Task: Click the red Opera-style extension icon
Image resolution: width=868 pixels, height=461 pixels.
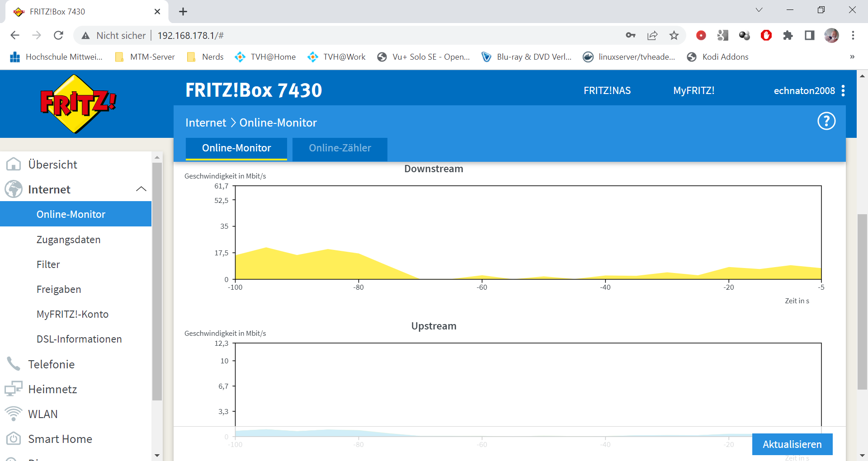Action: (x=766, y=35)
